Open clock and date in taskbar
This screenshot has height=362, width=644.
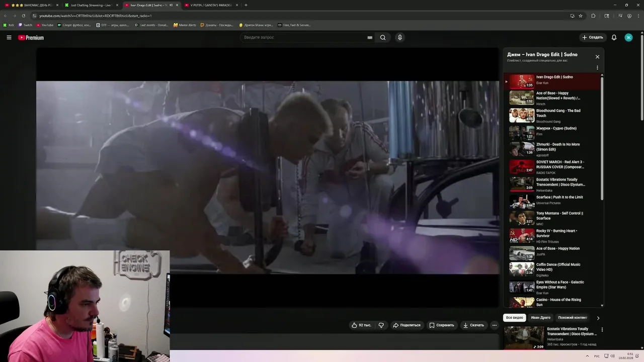click(626, 356)
